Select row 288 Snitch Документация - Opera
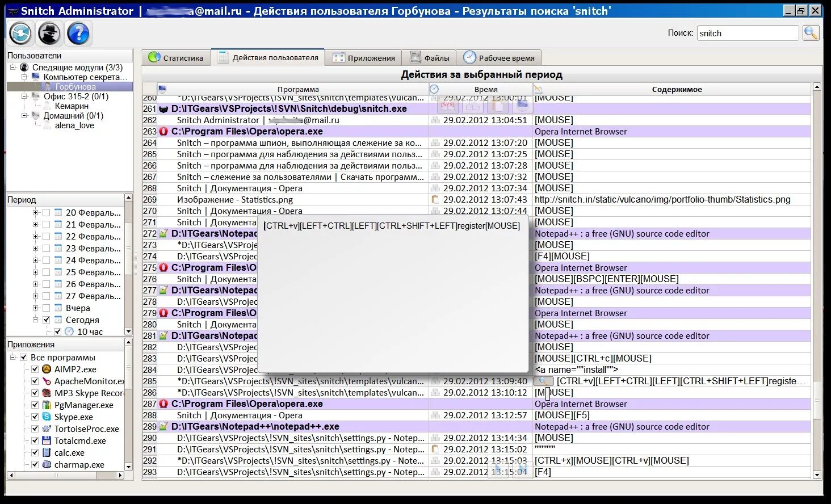Screen dimensions: 831x504 tap(477, 415)
